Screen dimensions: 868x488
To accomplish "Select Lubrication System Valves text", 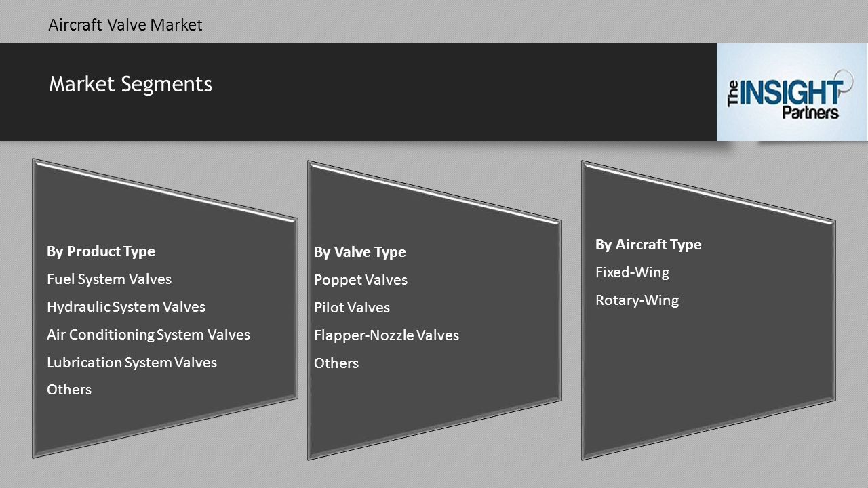I will click(x=132, y=363).
